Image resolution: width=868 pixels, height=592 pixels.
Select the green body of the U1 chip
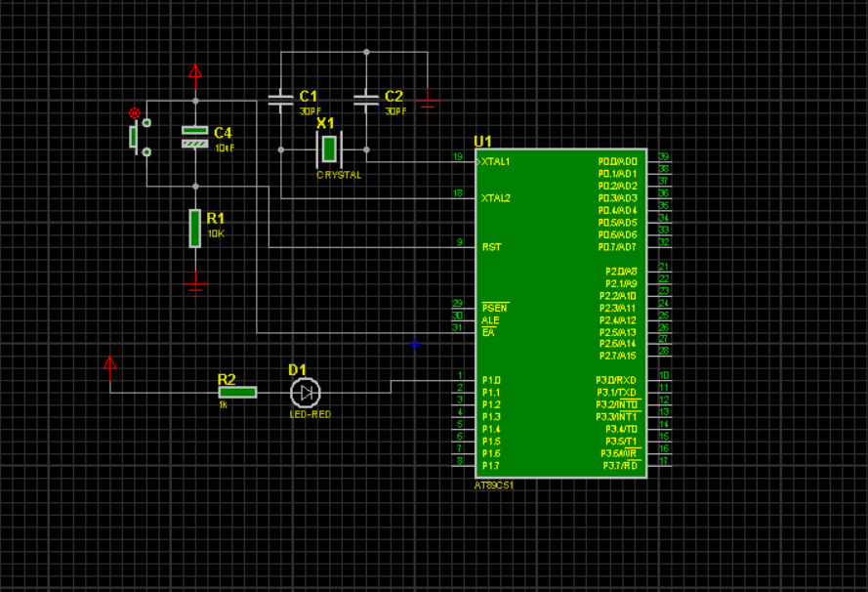[x=560, y=314]
